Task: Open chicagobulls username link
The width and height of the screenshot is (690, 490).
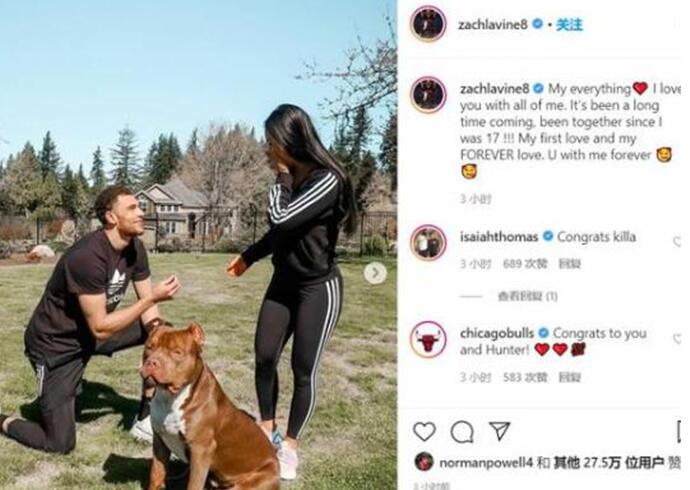Action: [x=497, y=333]
